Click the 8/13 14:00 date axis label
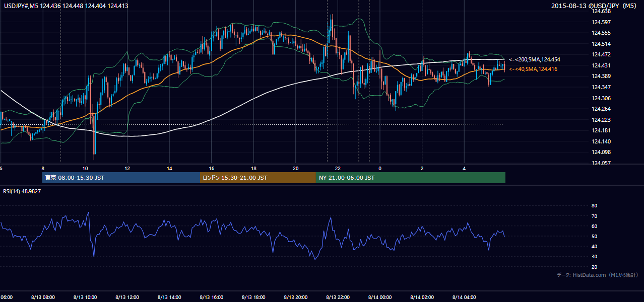 coord(169,297)
